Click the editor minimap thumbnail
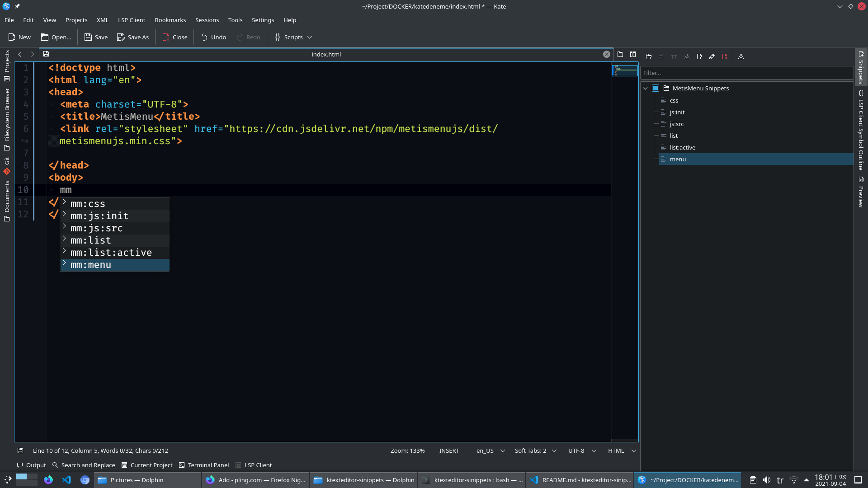Image resolution: width=868 pixels, height=488 pixels. (x=625, y=70)
